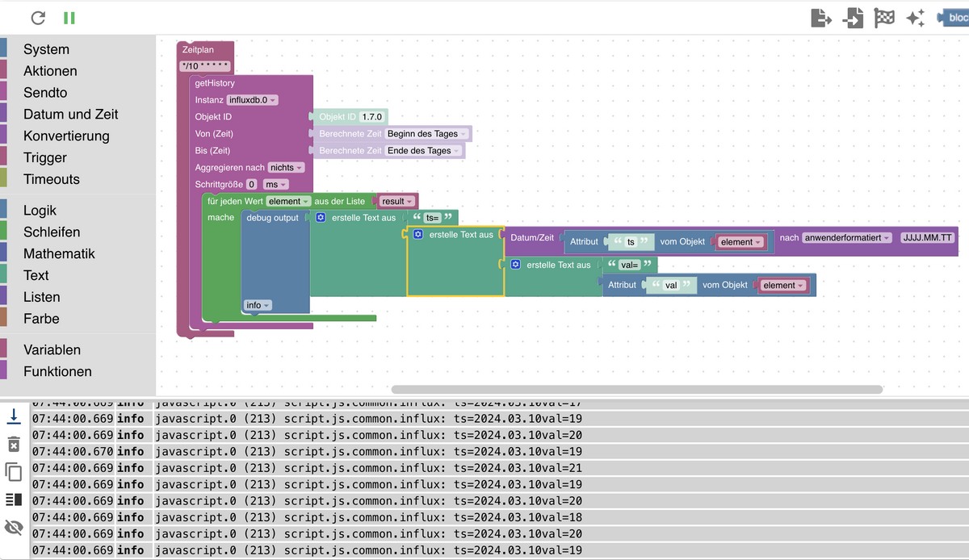Open the Mathematik toolbox category
969x560 pixels.
point(59,254)
